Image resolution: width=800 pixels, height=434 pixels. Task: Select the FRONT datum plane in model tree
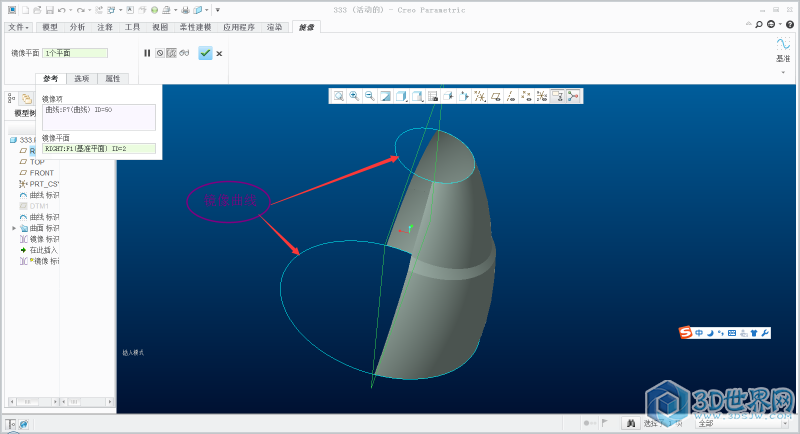41,173
